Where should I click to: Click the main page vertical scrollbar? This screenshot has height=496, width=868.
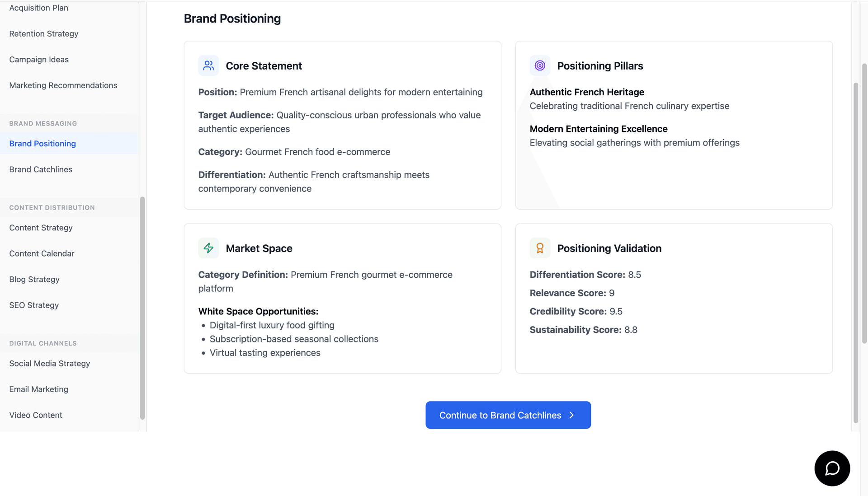point(855,253)
